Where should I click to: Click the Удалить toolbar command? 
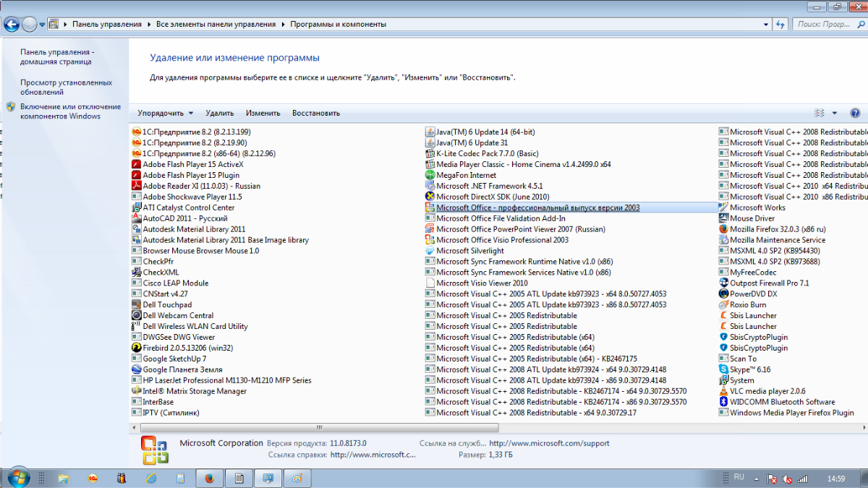[219, 114]
